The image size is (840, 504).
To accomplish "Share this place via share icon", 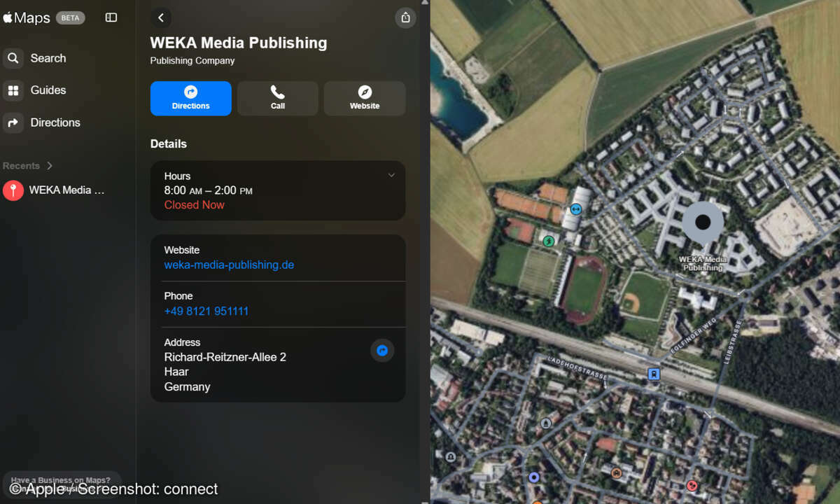I will tap(406, 17).
